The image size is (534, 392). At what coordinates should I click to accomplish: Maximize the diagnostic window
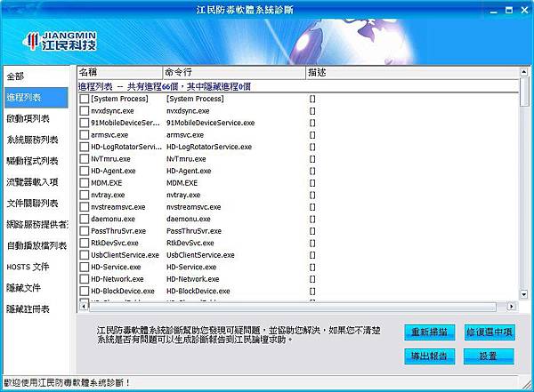click(x=509, y=10)
